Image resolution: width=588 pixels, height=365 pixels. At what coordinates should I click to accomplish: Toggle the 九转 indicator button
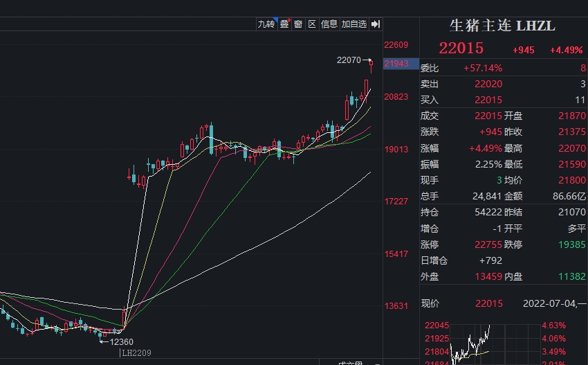click(266, 24)
